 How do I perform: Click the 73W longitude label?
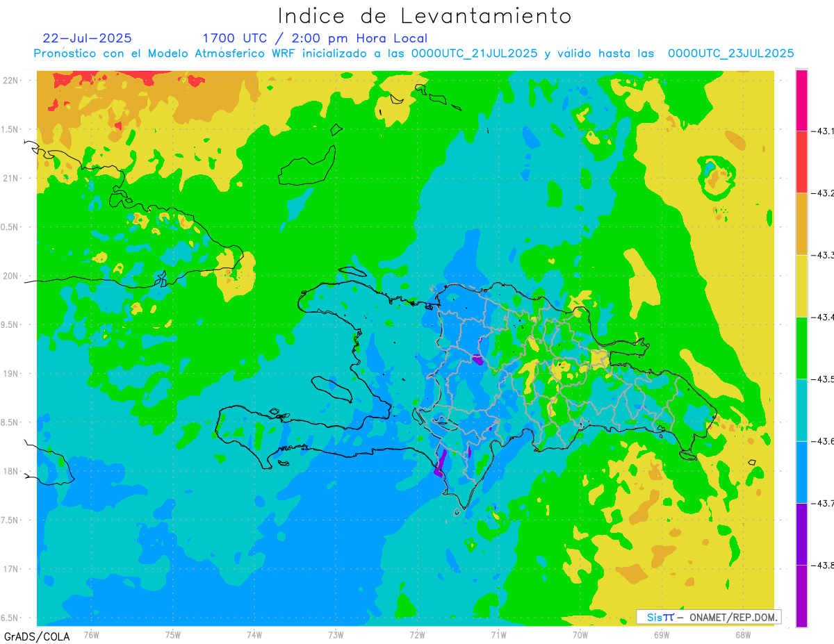coord(336,635)
